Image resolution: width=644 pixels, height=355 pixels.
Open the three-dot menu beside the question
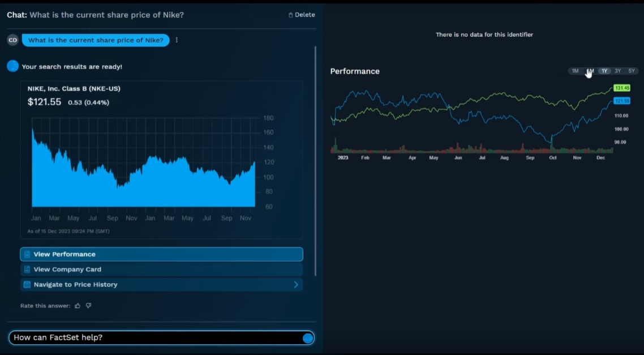coord(177,40)
